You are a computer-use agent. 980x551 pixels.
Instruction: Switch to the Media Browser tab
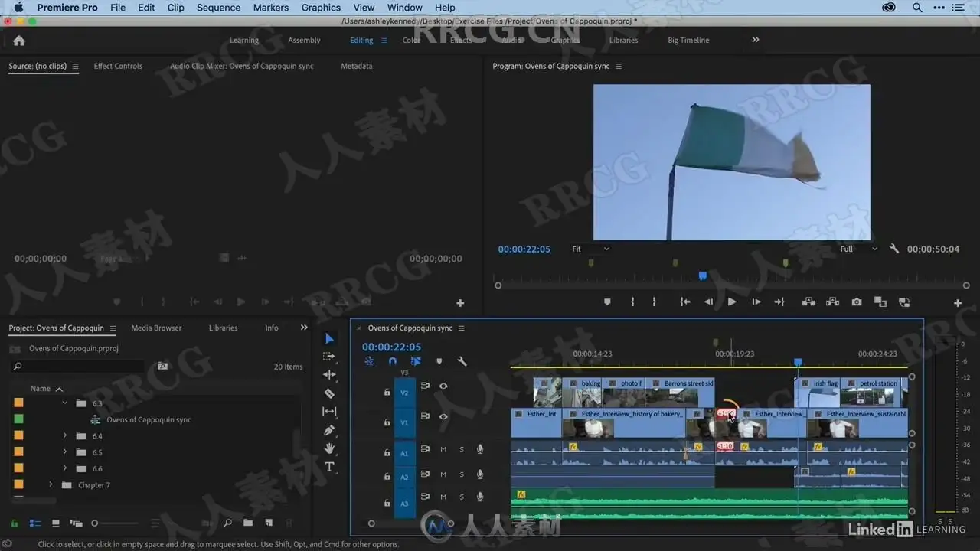(156, 328)
